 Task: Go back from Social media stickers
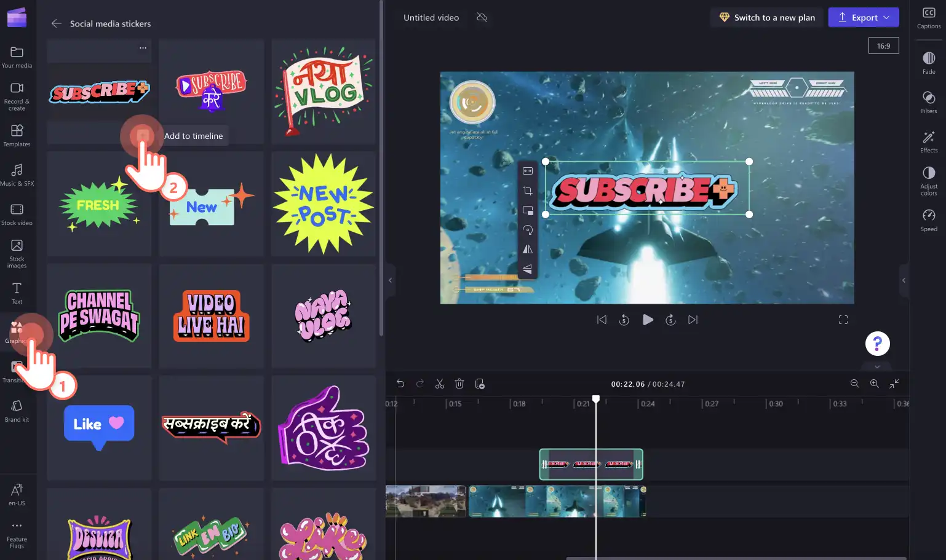point(57,23)
